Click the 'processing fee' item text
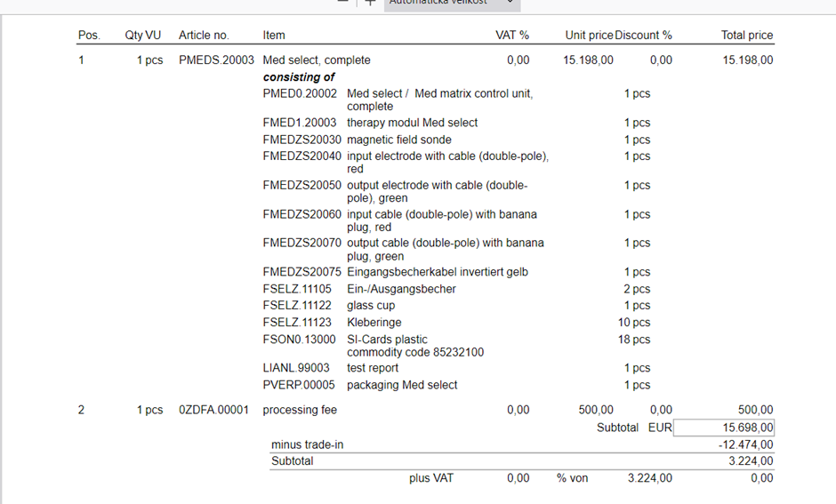This screenshot has height=504, width=836. pyautogui.click(x=300, y=410)
